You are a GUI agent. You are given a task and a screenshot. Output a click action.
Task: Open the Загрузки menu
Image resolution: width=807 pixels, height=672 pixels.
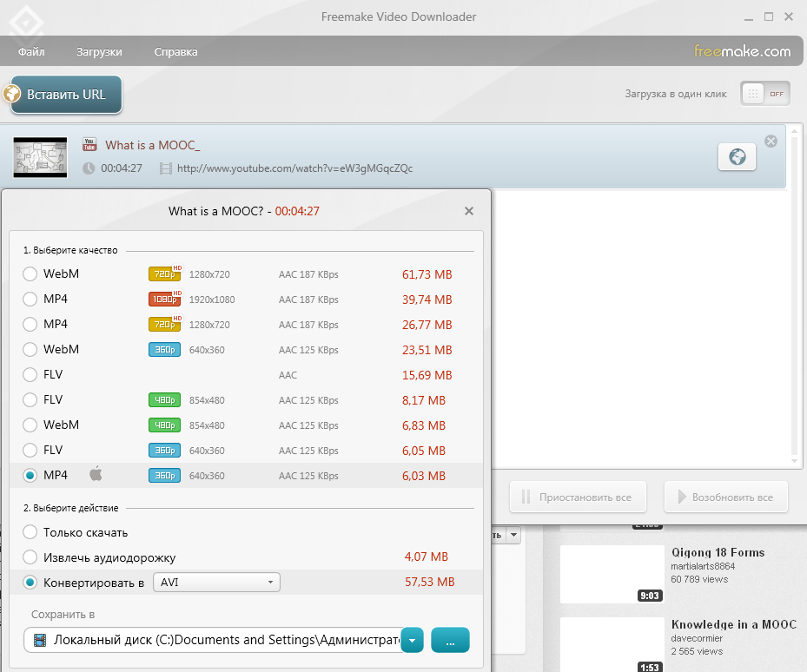99,51
